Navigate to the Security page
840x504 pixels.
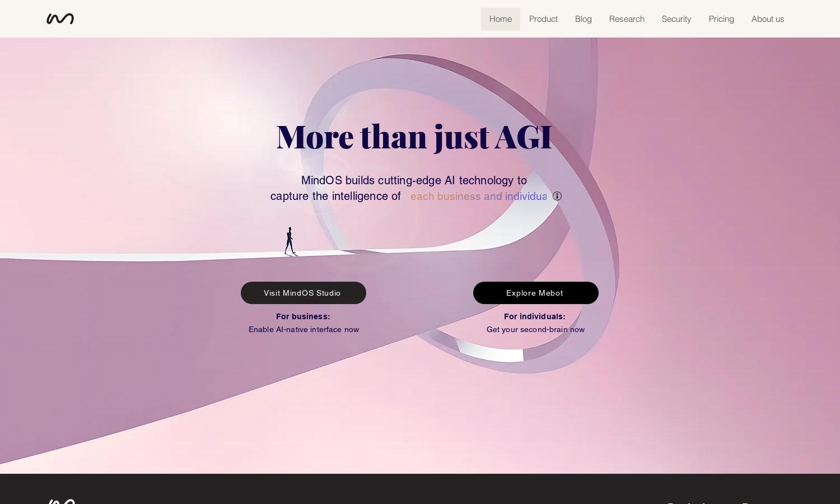tap(676, 19)
